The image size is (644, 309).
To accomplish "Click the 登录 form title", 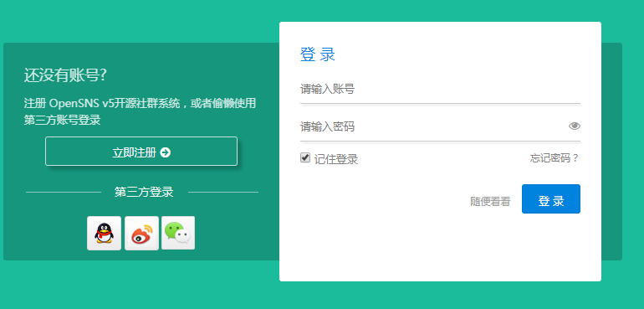I will click(x=318, y=54).
